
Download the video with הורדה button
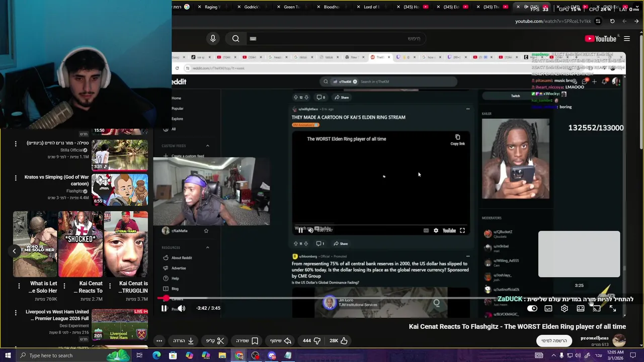pyautogui.click(x=184, y=341)
